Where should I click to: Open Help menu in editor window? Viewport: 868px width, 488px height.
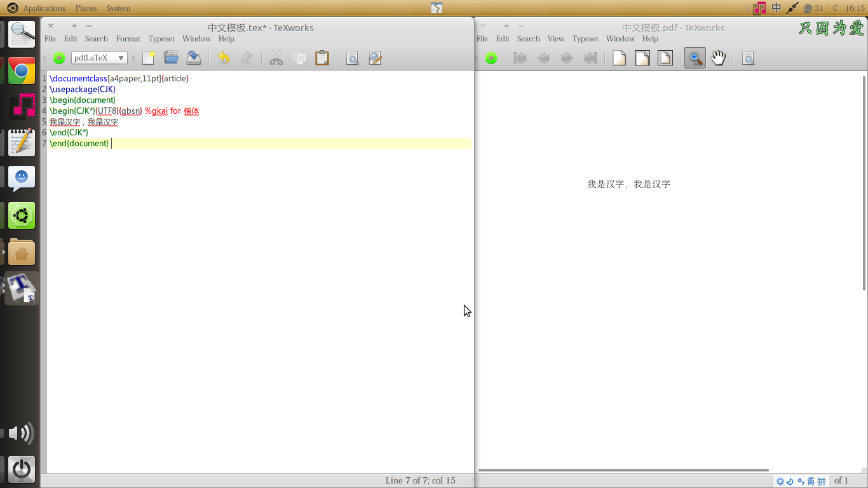[226, 39]
